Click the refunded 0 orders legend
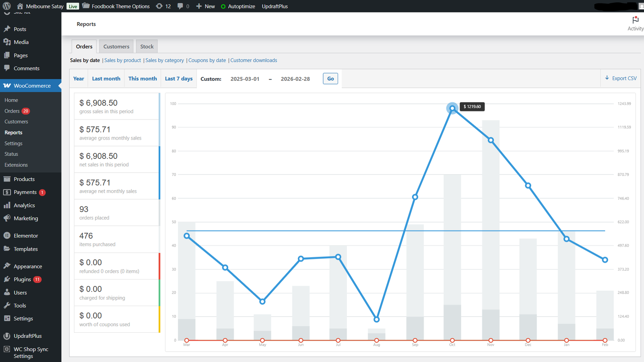 pos(117,266)
